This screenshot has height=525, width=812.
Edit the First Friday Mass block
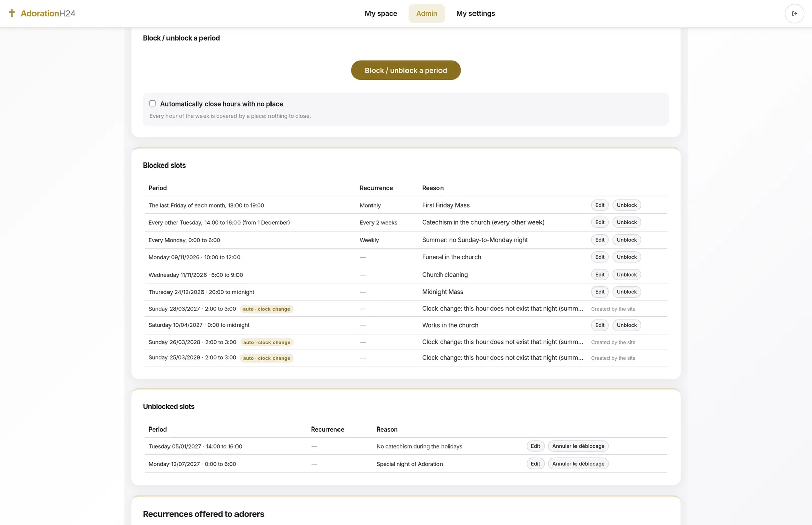(x=600, y=205)
